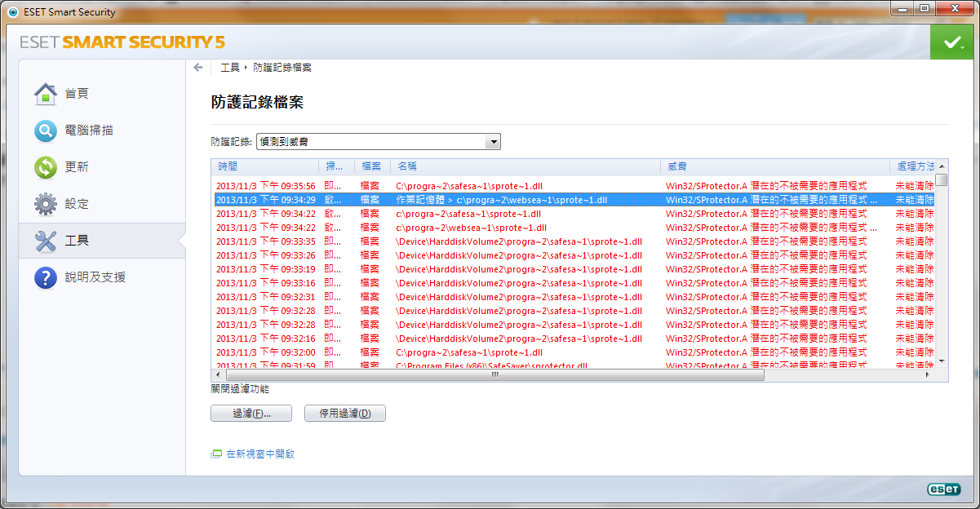This screenshot has width=980, height=509.
Task: Click the ESET logo at bottom right
Action: coord(943,489)
